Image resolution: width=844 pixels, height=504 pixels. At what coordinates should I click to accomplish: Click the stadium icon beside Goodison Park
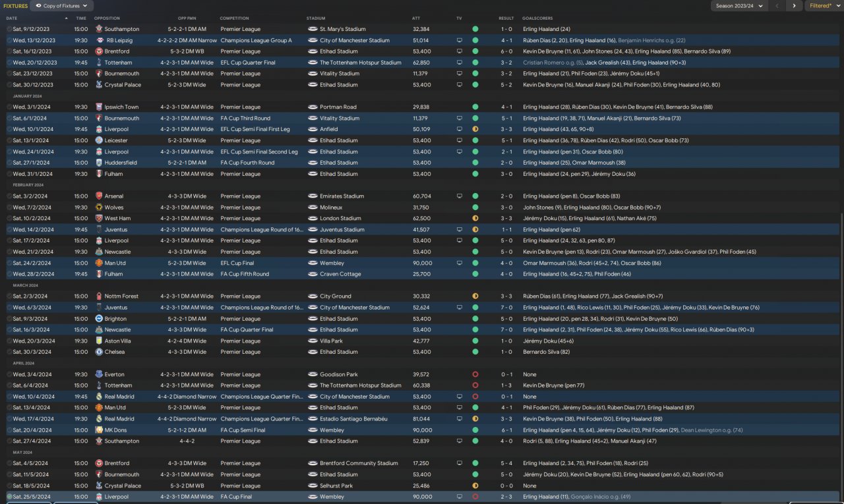point(313,374)
